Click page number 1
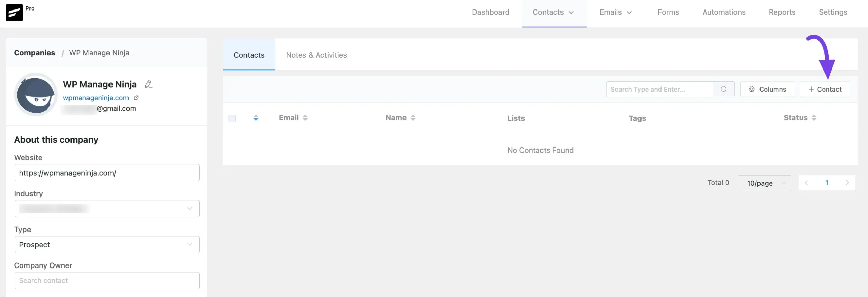Viewport: 868px width, 297px height. [827, 183]
